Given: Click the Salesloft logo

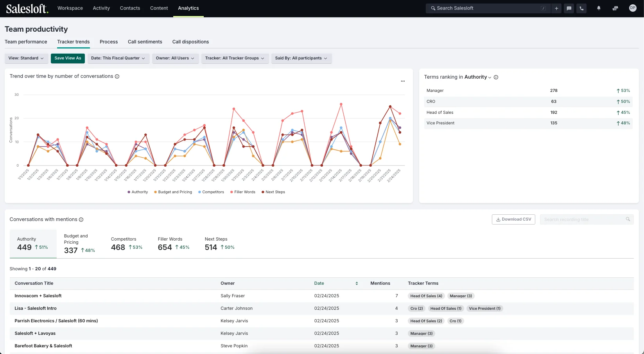Looking at the screenshot, I should point(27,8).
